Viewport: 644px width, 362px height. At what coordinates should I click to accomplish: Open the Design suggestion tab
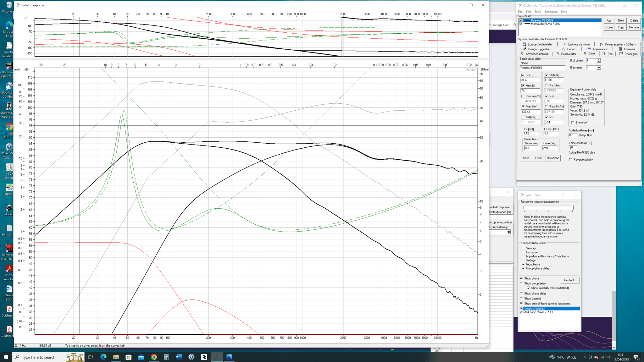pos(536,49)
